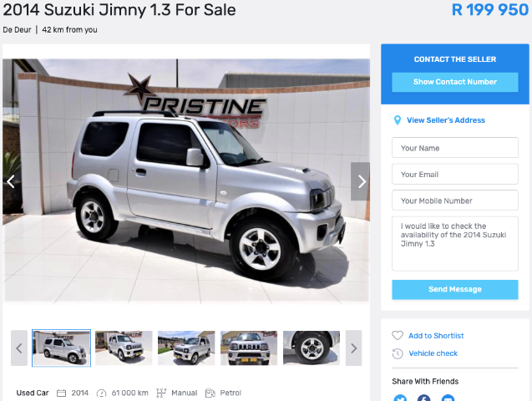Open the Vehicle check link

click(x=433, y=353)
